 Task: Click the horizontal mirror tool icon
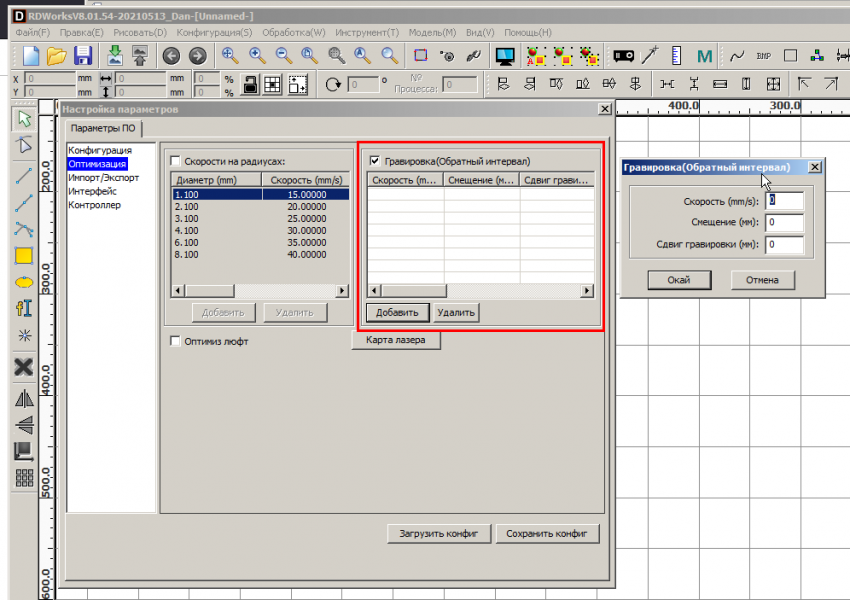[24, 398]
